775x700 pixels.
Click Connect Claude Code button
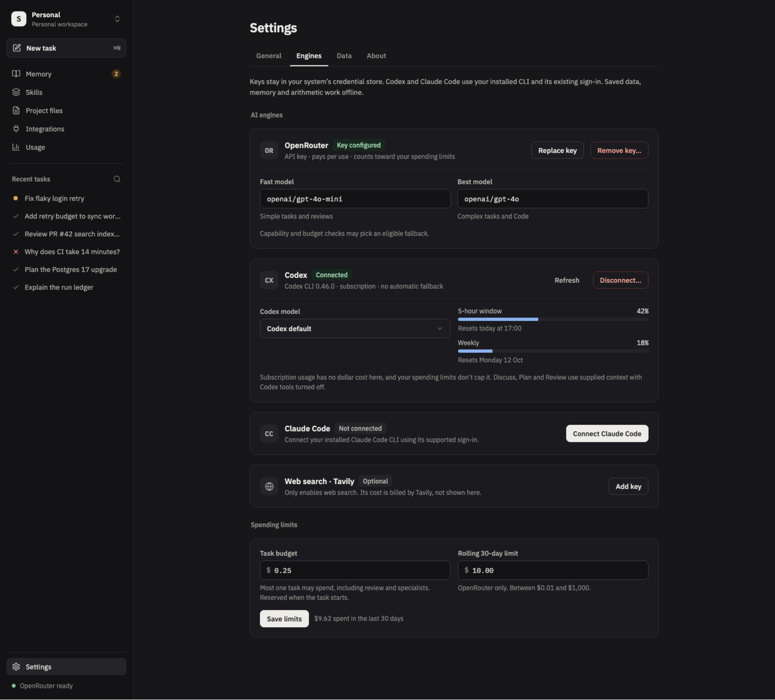click(x=607, y=433)
